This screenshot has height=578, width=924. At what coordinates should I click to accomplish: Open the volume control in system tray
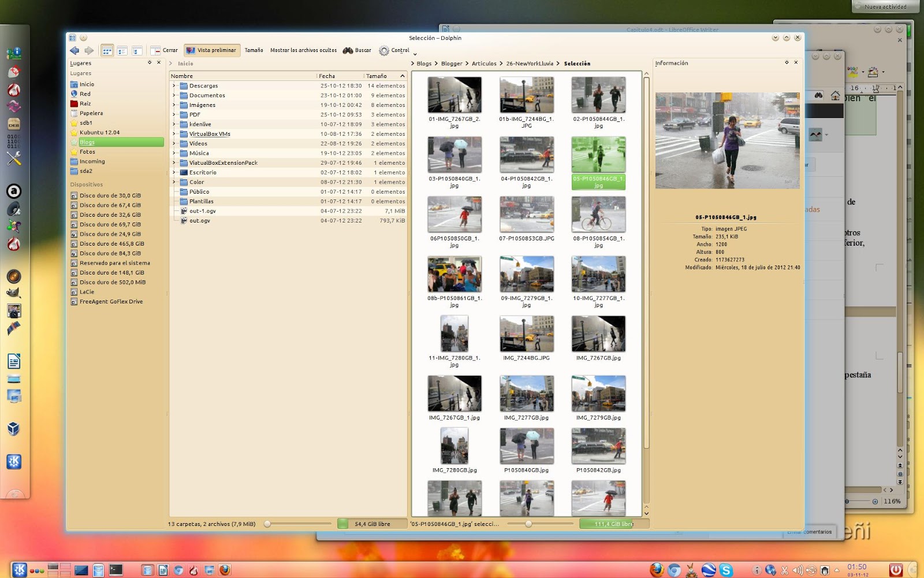pos(798,570)
